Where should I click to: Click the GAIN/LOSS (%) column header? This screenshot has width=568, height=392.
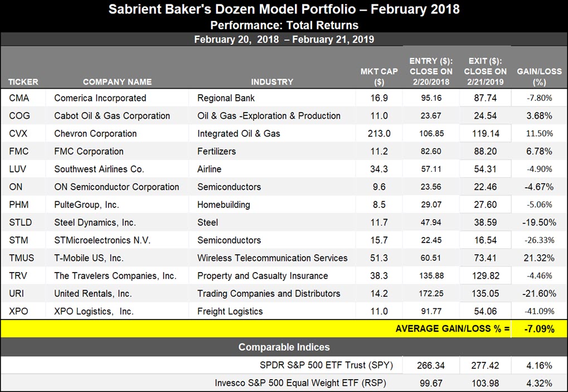point(540,76)
